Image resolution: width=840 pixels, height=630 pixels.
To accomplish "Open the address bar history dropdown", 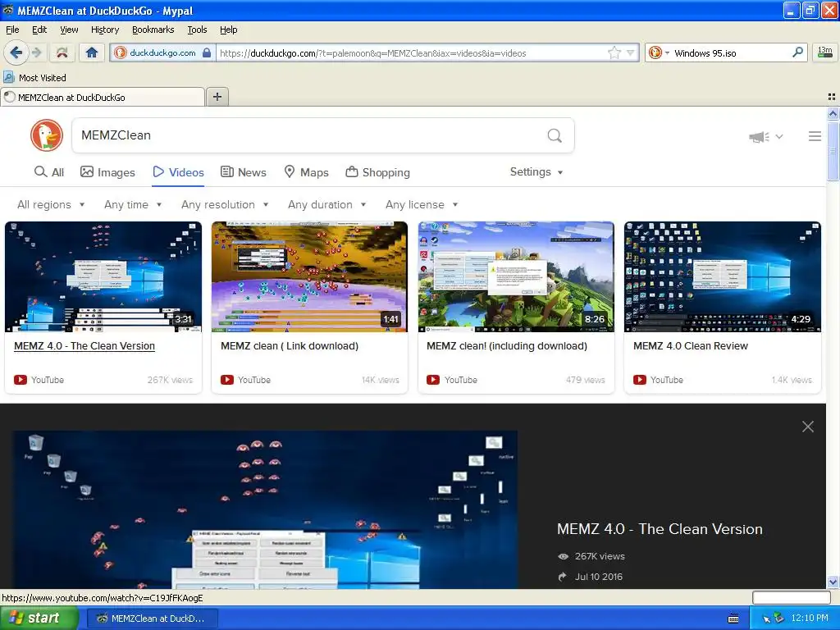I will 631,52.
